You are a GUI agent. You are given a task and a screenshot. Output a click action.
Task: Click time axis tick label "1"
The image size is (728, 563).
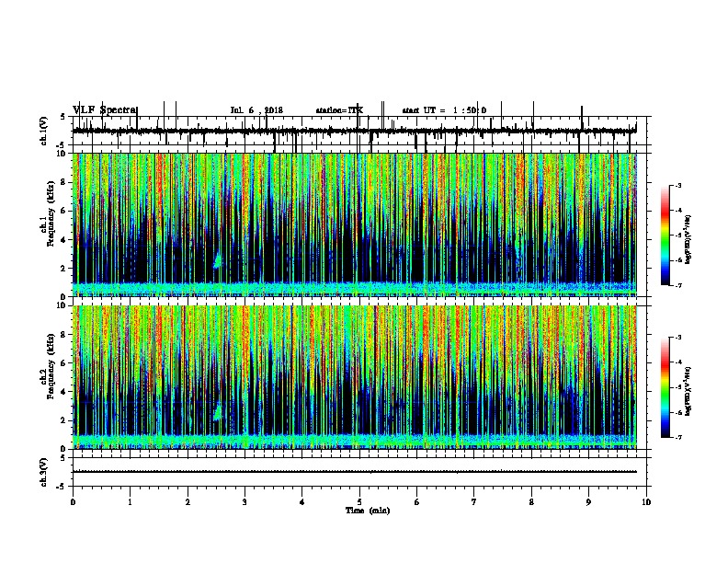coord(131,502)
